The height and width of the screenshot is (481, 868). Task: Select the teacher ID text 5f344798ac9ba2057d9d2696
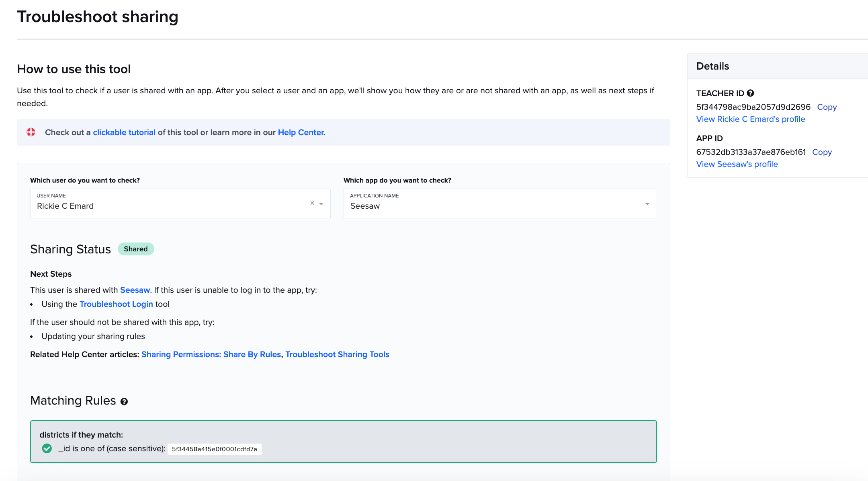pos(753,107)
